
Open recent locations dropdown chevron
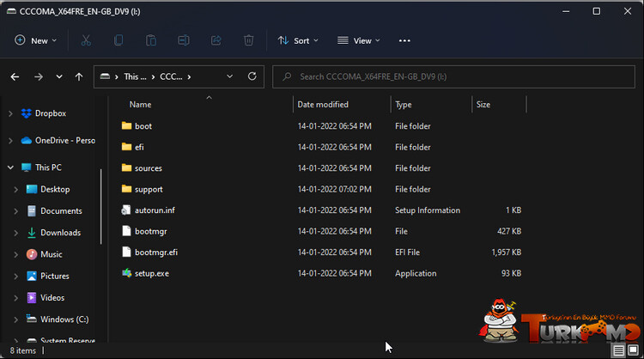59,76
